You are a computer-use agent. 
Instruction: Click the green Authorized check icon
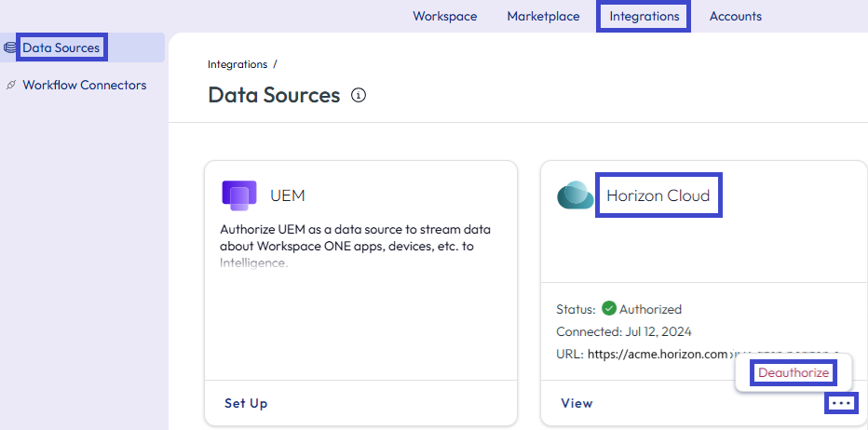click(x=609, y=308)
